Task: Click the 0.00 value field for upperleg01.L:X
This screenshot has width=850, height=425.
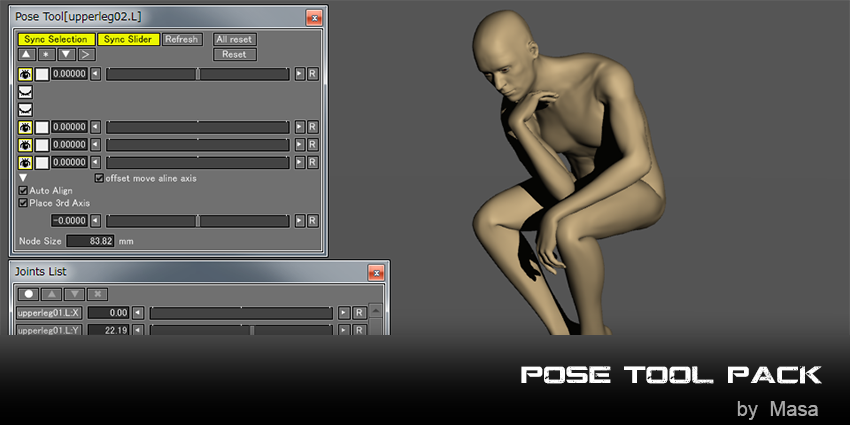Action: point(108,313)
